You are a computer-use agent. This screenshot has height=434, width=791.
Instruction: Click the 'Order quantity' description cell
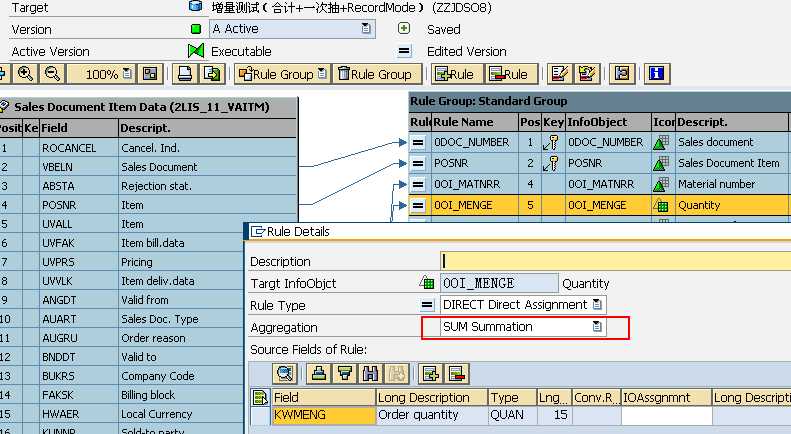(432, 415)
